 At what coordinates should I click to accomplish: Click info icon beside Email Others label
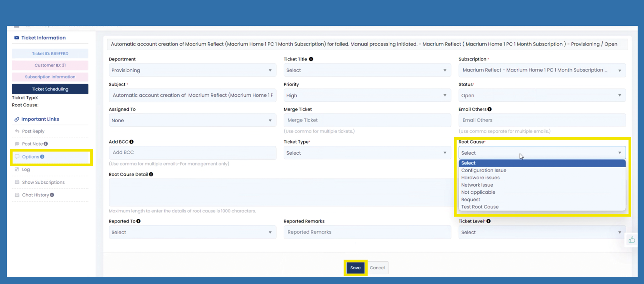[x=489, y=109]
